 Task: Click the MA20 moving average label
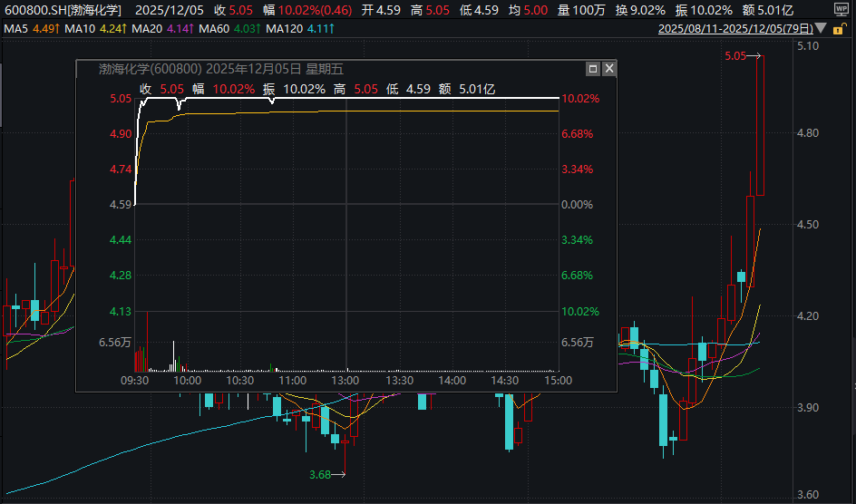[147, 29]
